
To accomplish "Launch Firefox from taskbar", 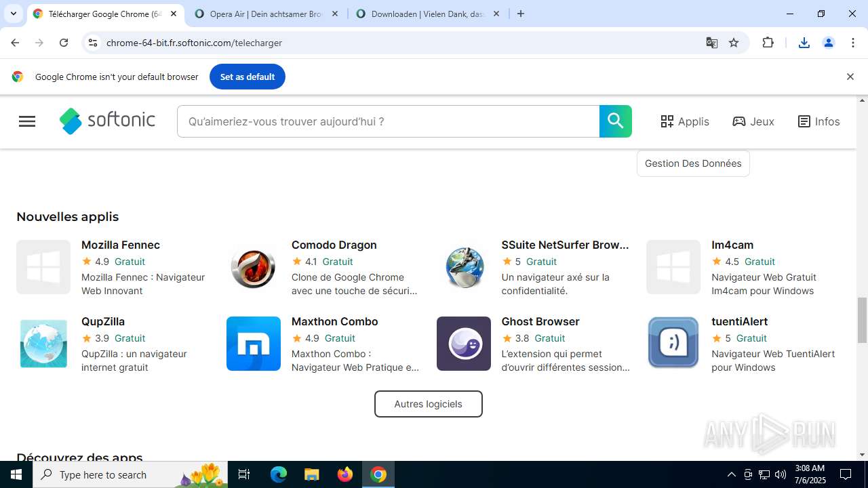I will tap(345, 474).
